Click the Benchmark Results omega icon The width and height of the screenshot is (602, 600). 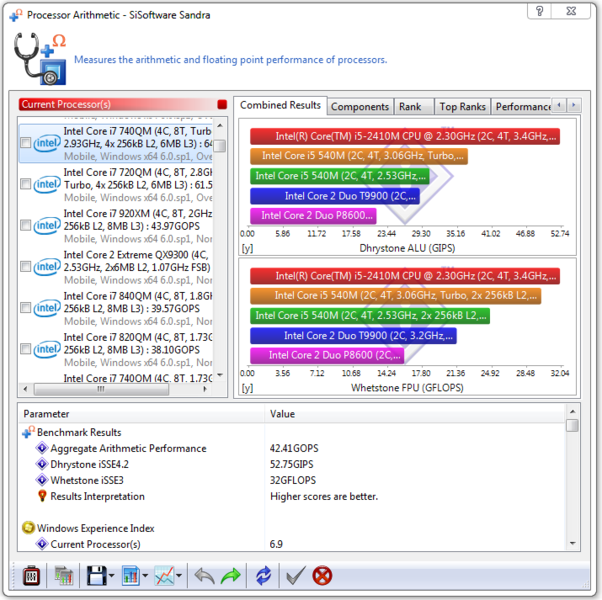pyautogui.click(x=28, y=432)
